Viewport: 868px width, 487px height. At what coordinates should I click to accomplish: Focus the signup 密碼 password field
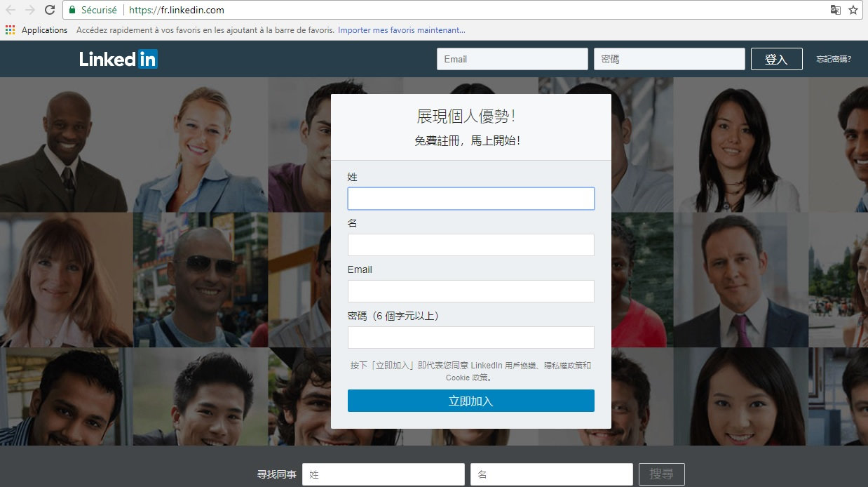point(471,338)
